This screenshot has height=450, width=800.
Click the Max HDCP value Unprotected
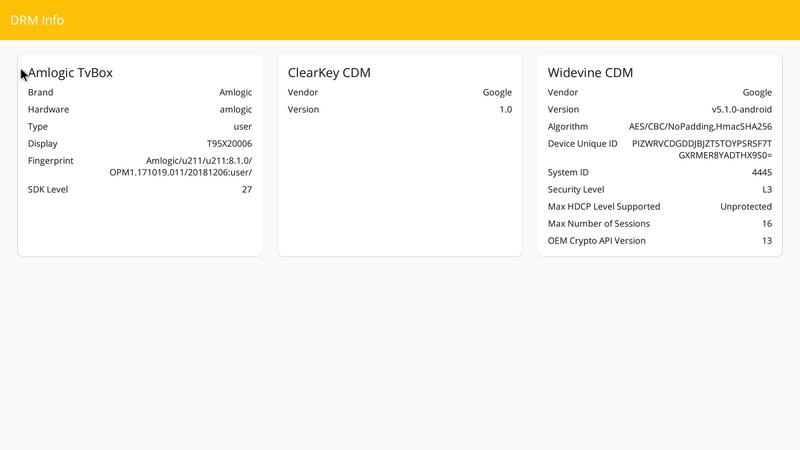(746, 207)
